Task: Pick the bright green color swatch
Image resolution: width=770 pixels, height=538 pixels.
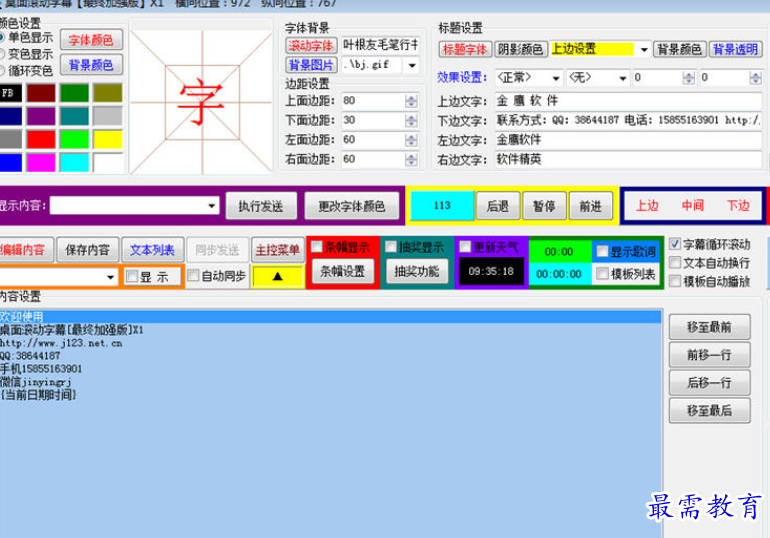Action: coord(75,139)
